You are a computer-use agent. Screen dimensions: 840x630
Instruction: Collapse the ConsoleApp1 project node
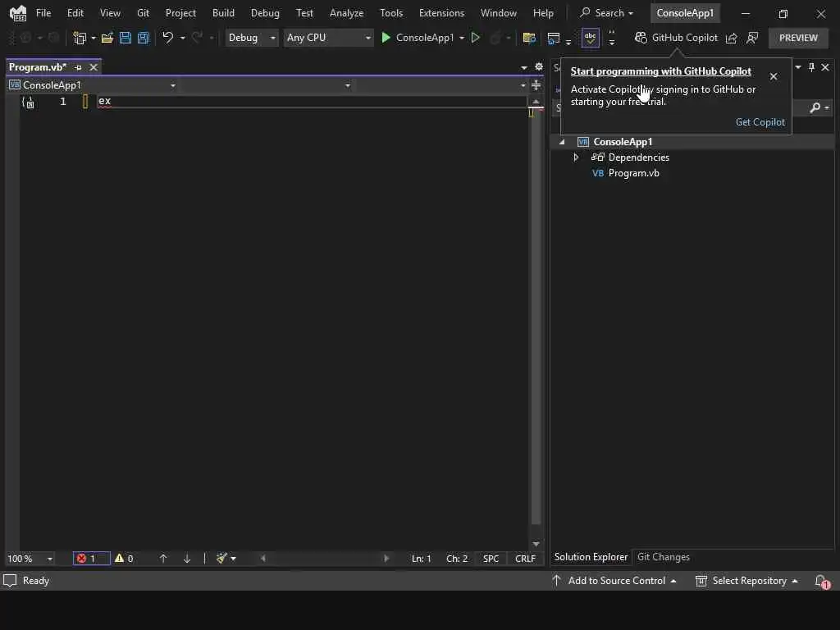click(562, 142)
